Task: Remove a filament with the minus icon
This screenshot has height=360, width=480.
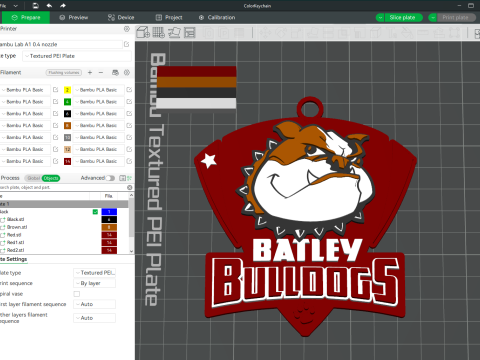Action: [x=101, y=72]
